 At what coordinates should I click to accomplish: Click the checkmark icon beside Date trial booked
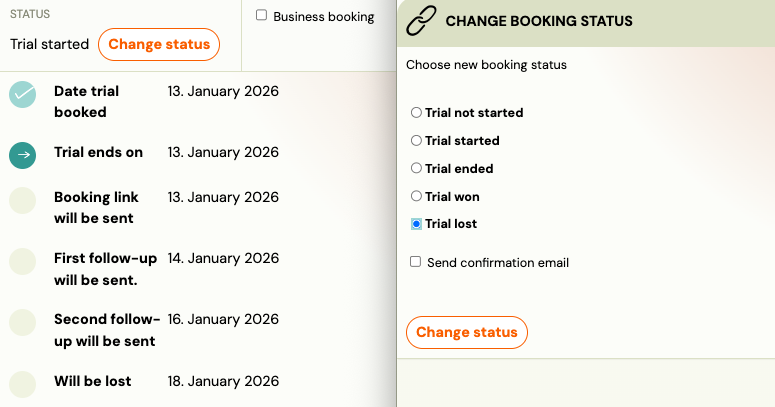pos(23,95)
